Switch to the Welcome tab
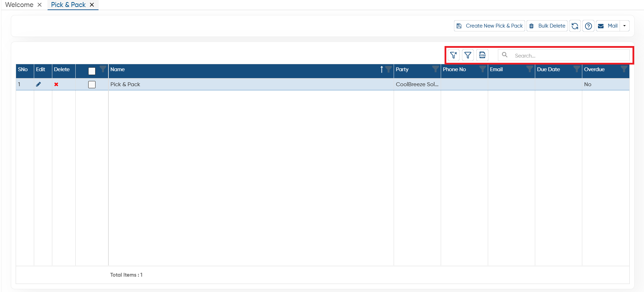Screen dimensions: 644x292 [x=19, y=5]
